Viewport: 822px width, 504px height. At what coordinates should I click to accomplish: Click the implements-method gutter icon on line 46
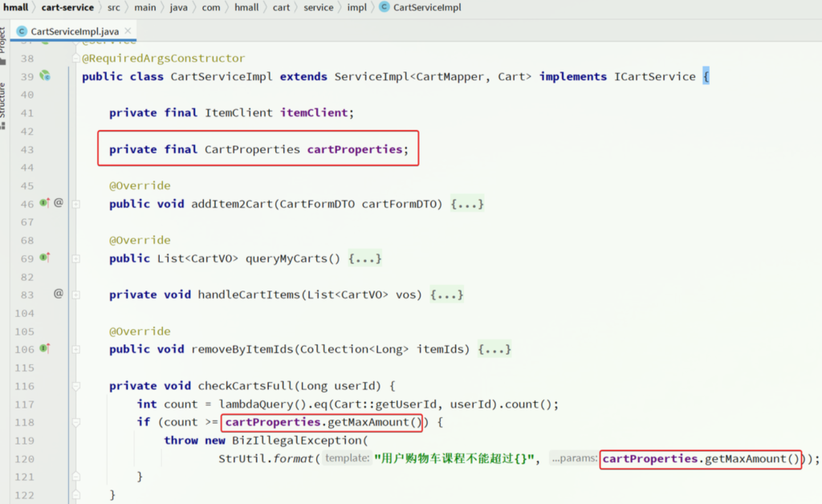pyautogui.click(x=45, y=203)
